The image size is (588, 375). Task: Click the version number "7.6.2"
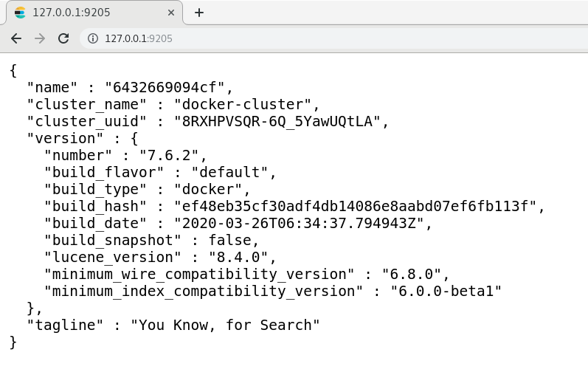pyautogui.click(x=169, y=156)
